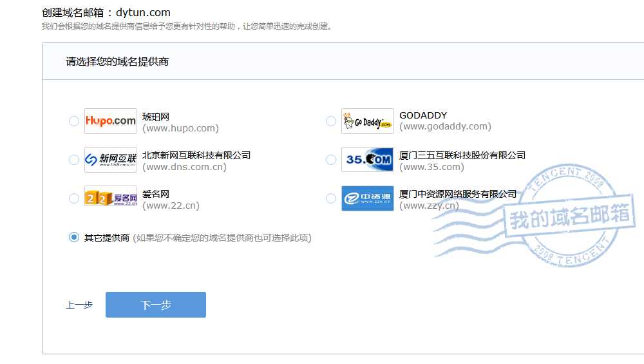The width and height of the screenshot is (644, 364).
Task: Click the (www.zzy.cn) text
Action: (x=429, y=206)
